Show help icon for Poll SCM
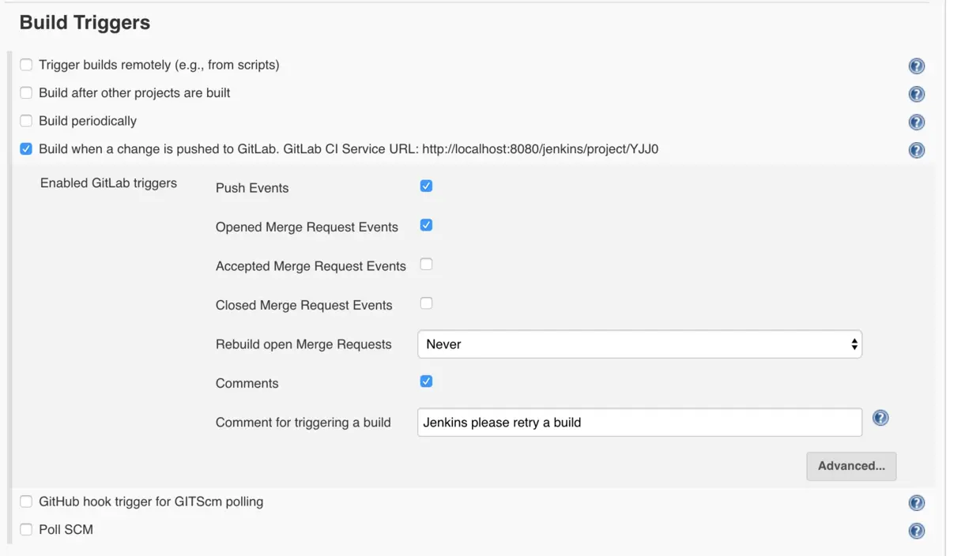Image resolution: width=980 pixels, height=556 pixels. [x=917, y=531]
